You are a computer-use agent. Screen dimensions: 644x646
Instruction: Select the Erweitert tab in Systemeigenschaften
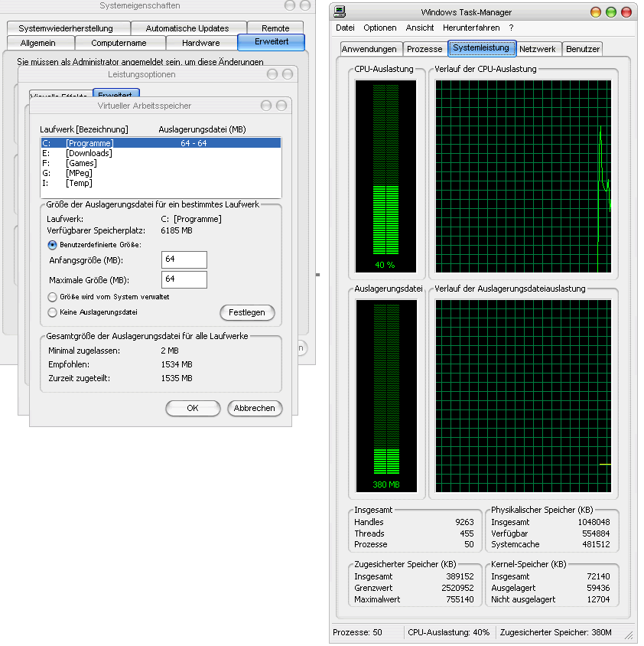272,42
